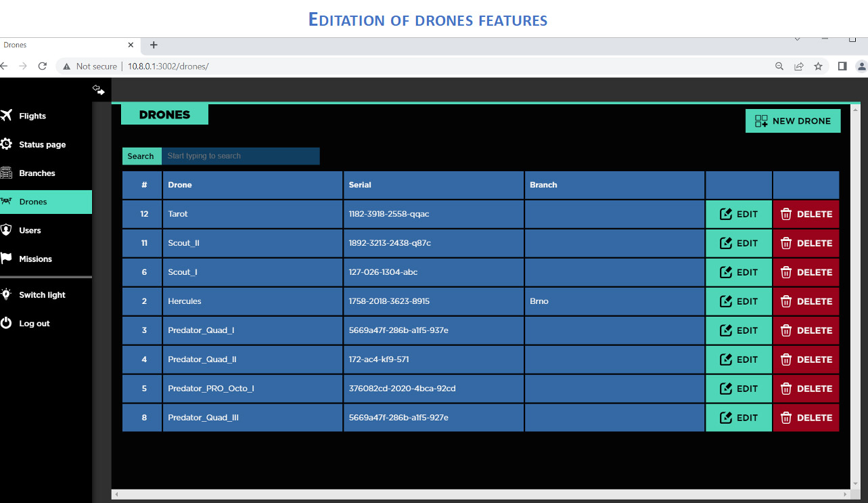Click the Log out power icon
The height and width of the screenshot is (503, 868).
[7, 323]
